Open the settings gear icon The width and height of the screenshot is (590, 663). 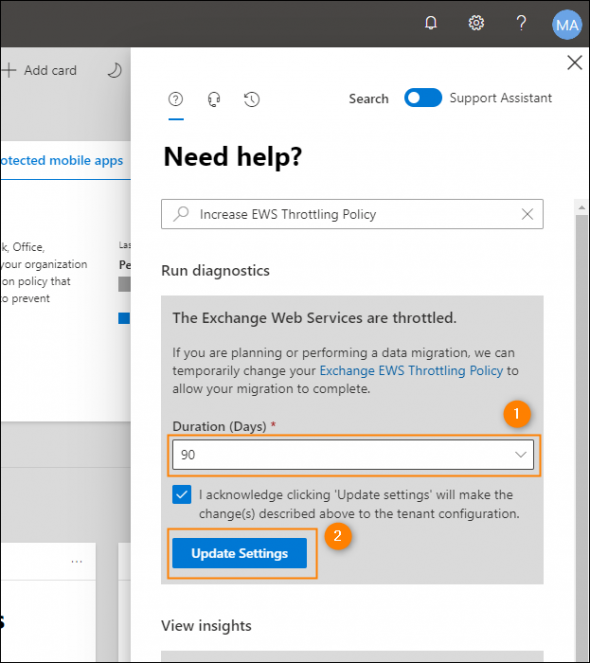[x=476, y=23]
